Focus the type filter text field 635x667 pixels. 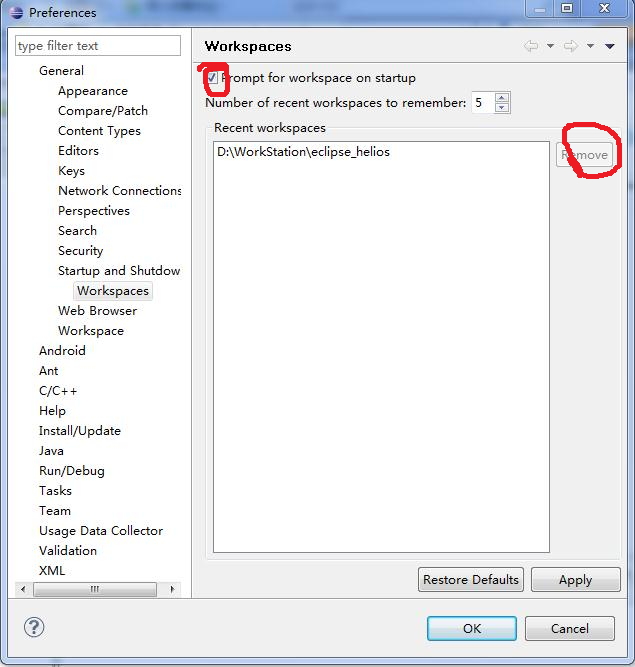click(x=98, y=46)
